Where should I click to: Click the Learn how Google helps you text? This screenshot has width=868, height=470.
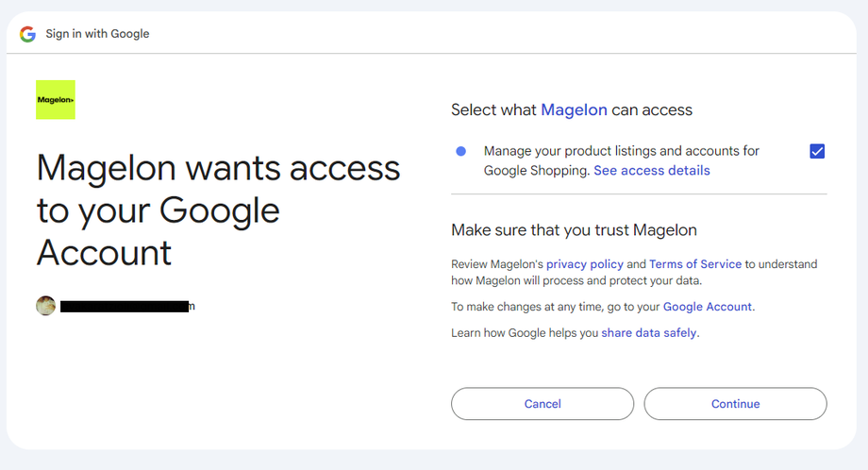pyautogui.click(x=525, y=333)
